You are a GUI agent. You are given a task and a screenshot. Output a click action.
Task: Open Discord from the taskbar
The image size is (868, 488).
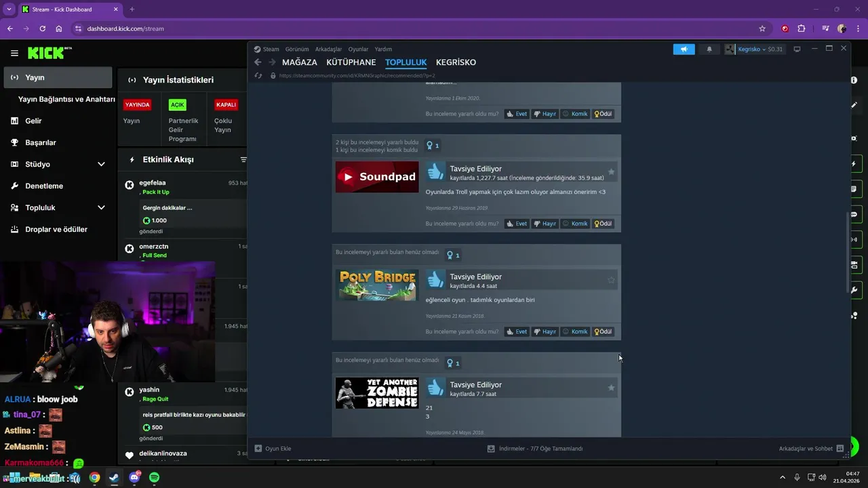[x=134, y=477]
